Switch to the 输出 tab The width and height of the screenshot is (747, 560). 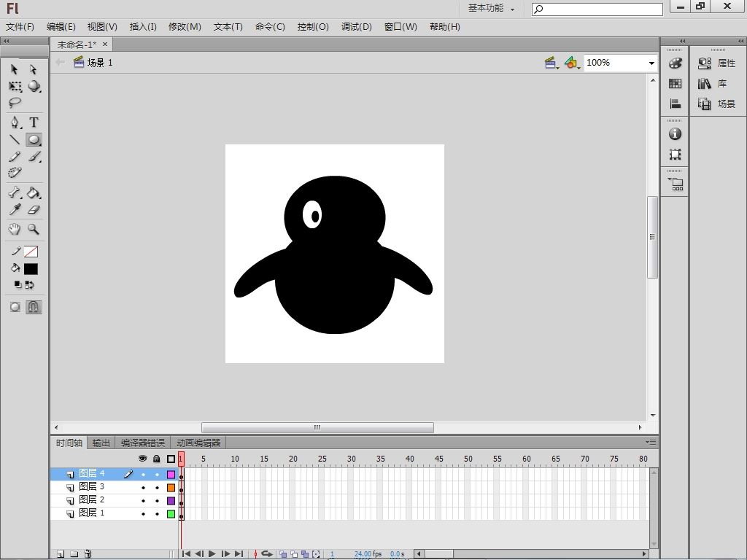(x=101, y=443)
